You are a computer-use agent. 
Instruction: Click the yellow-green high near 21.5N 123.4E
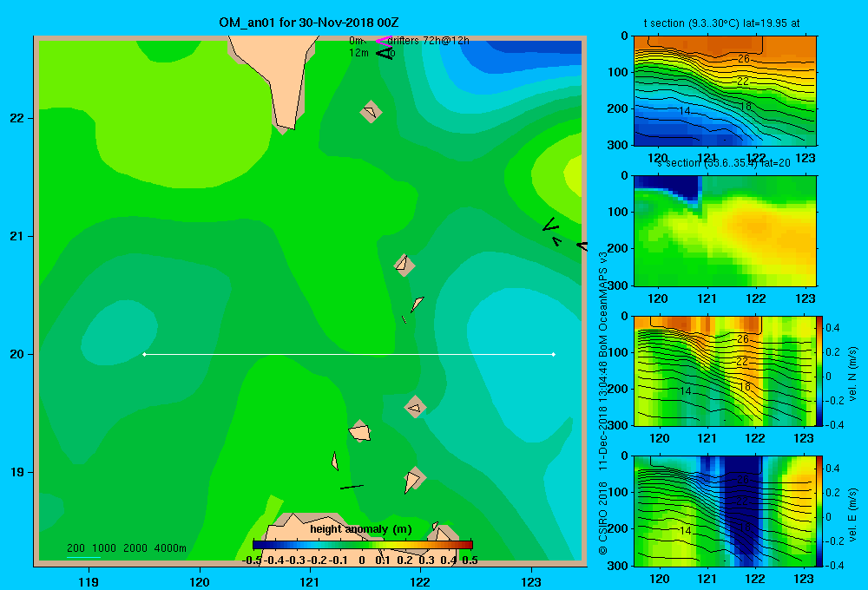coord(572,176)
